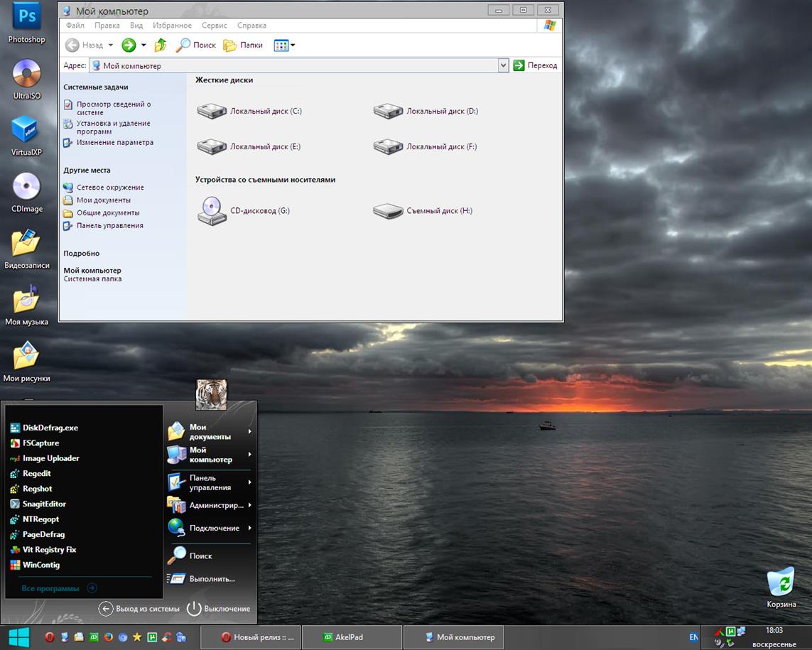Viewport: 812px width, 650px height.
Task: Click the up-one-level folder icon in the toolbar
Action: coord(161,45)
